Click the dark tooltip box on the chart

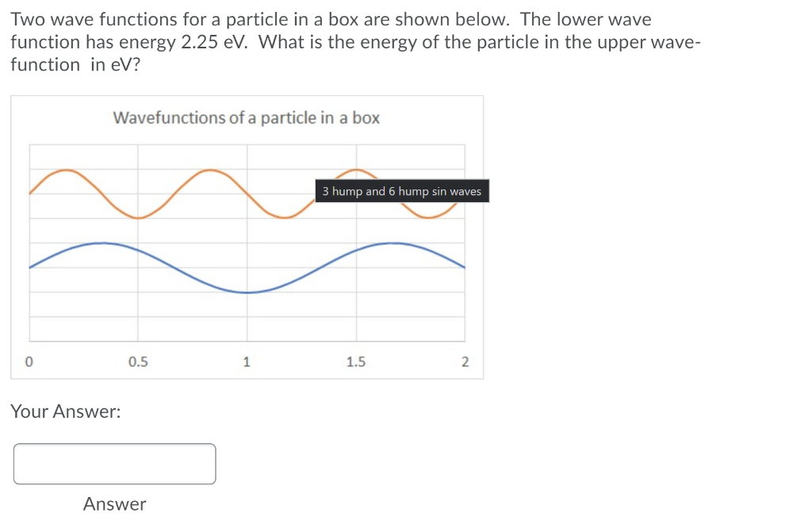tap(401, 191)
